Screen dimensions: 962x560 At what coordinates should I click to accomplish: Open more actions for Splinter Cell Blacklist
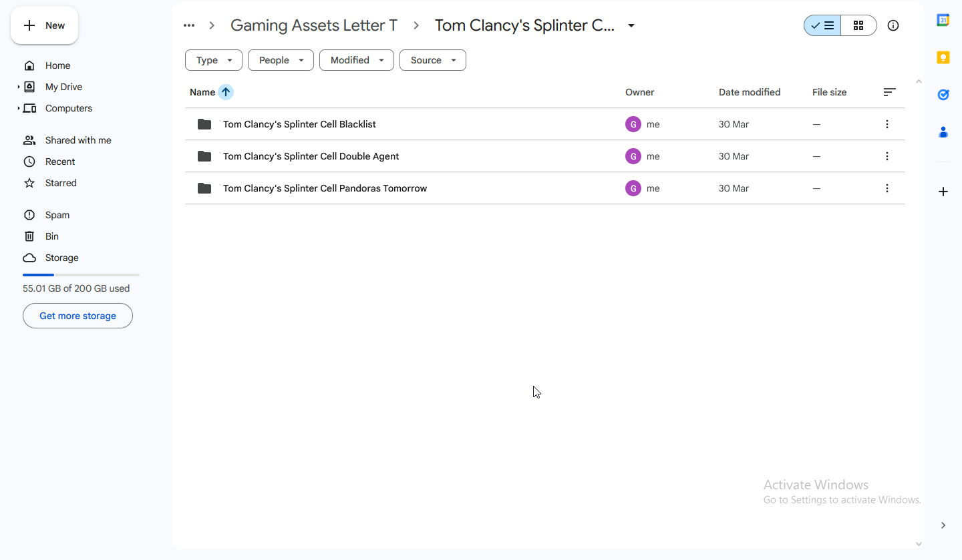[887, 124]
